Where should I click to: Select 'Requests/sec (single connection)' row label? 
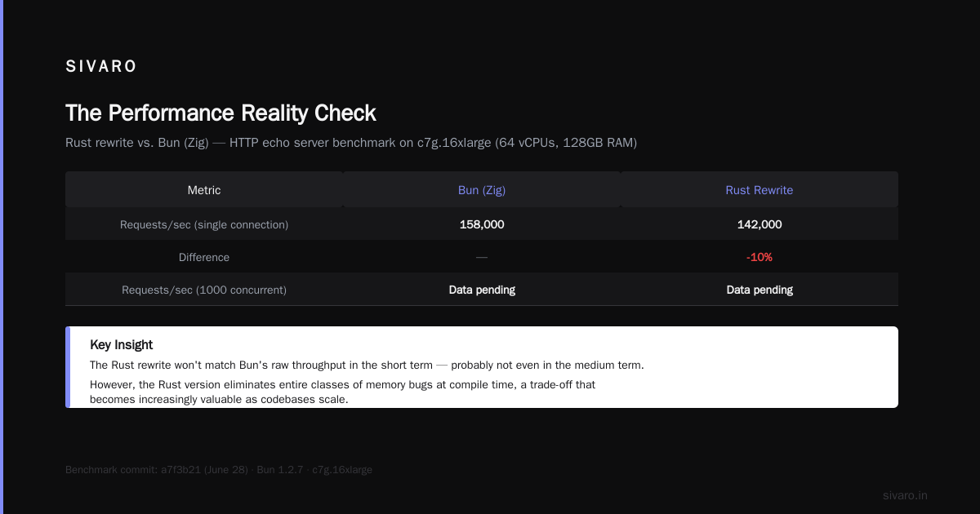[x=204, y=224]
